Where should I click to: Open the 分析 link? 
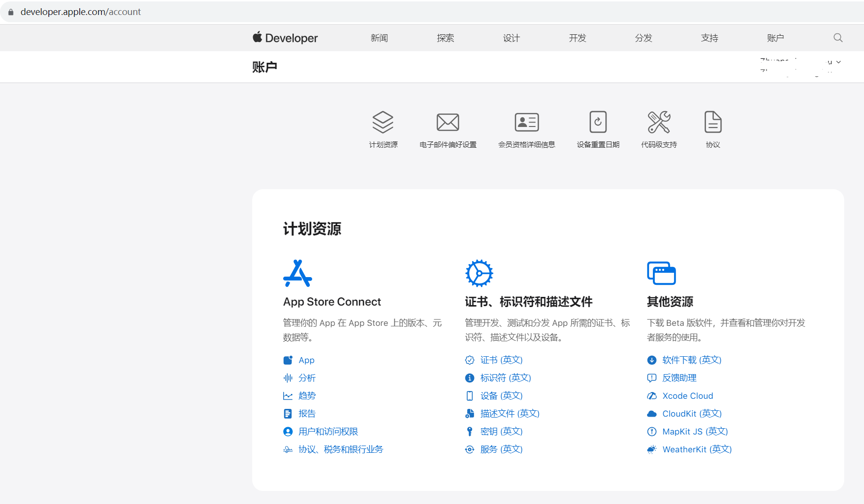[307, 378]
